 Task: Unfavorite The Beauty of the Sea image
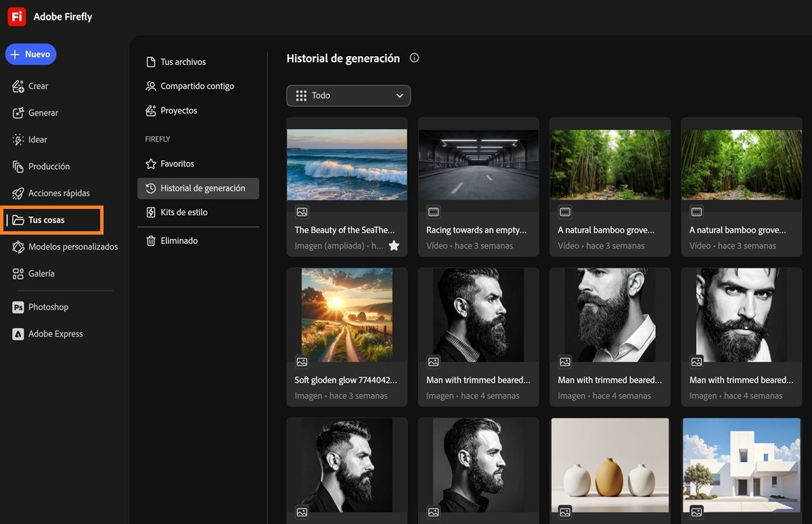(394, 246)
